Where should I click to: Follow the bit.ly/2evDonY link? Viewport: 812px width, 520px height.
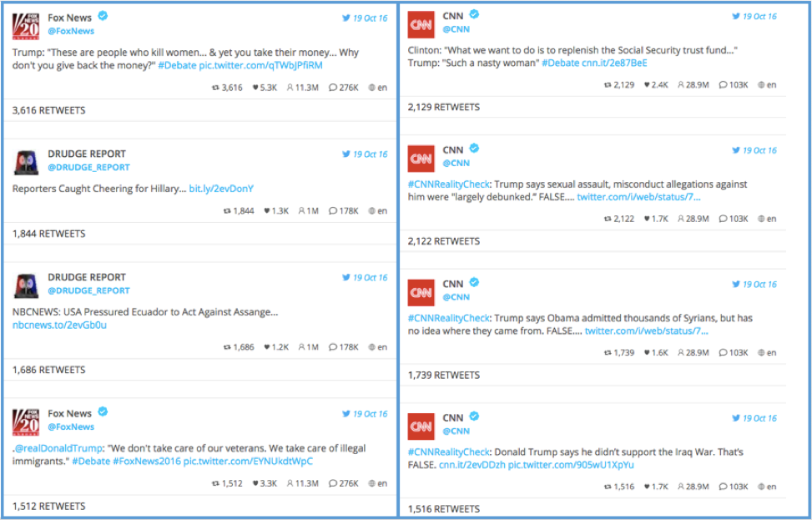coord(221,189)
